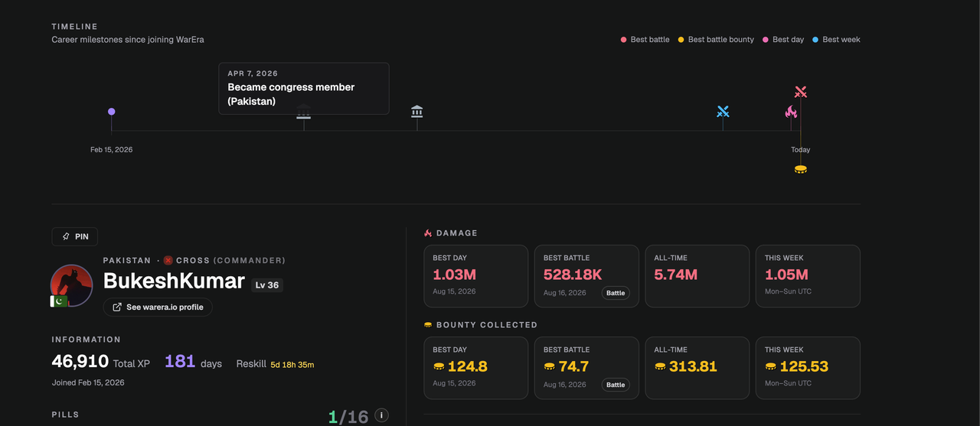
Task: Open the See warera.io profile link
Action: click(x=158, y=307)
